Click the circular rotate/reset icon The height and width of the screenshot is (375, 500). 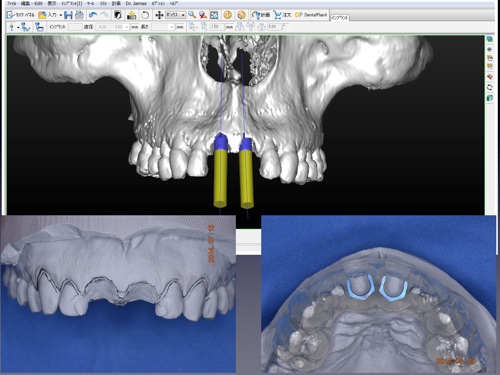(145, 15)
